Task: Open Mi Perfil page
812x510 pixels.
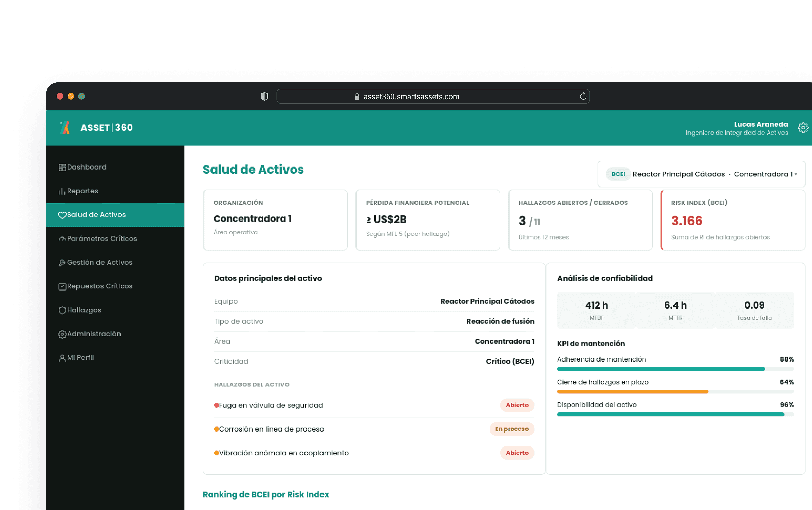Action: coord(115,357)
